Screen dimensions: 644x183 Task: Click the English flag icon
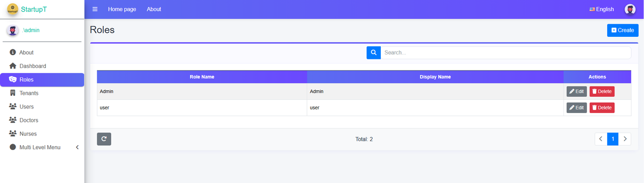coord(592,9)
